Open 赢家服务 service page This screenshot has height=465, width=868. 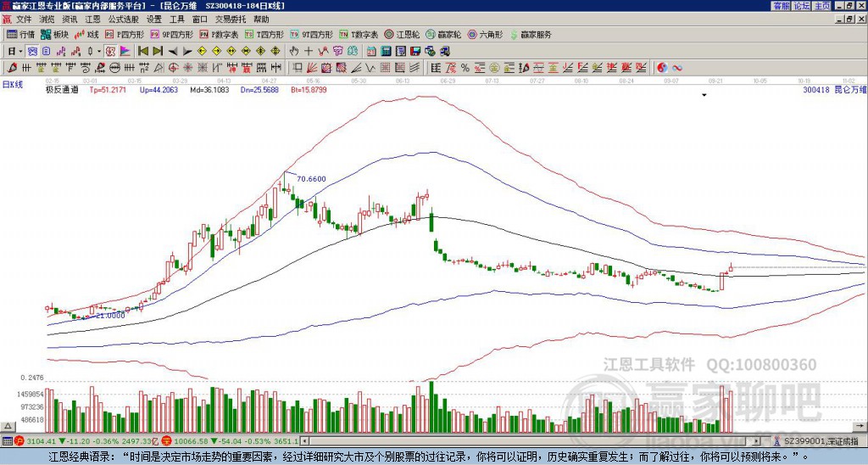531,34
